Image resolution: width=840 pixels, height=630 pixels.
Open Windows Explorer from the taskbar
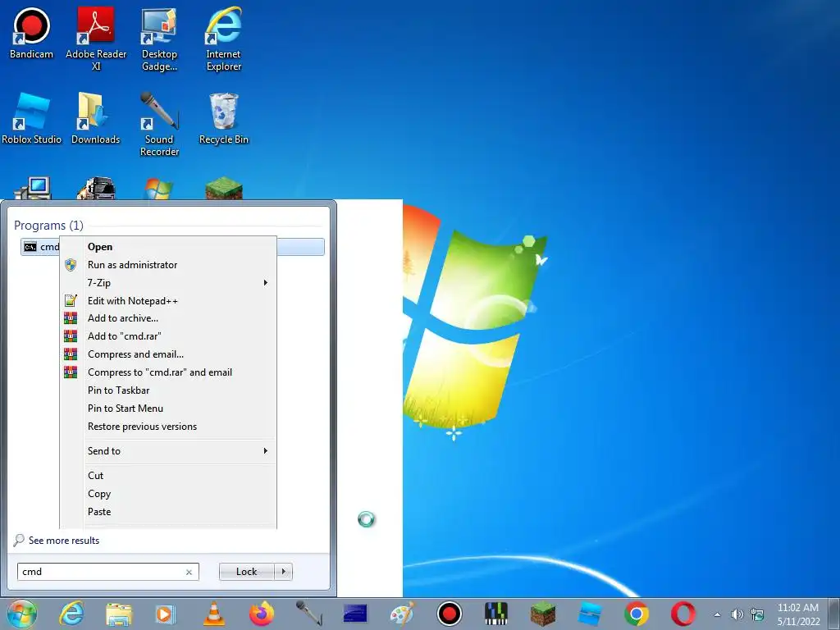coord(119,614)
